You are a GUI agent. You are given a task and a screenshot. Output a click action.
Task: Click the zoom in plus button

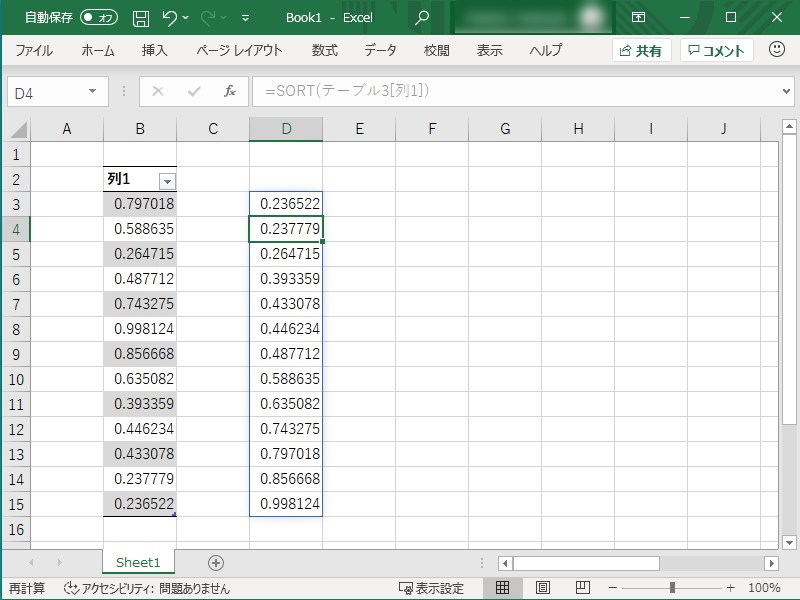pyautogui.click(x=731, y=588)
